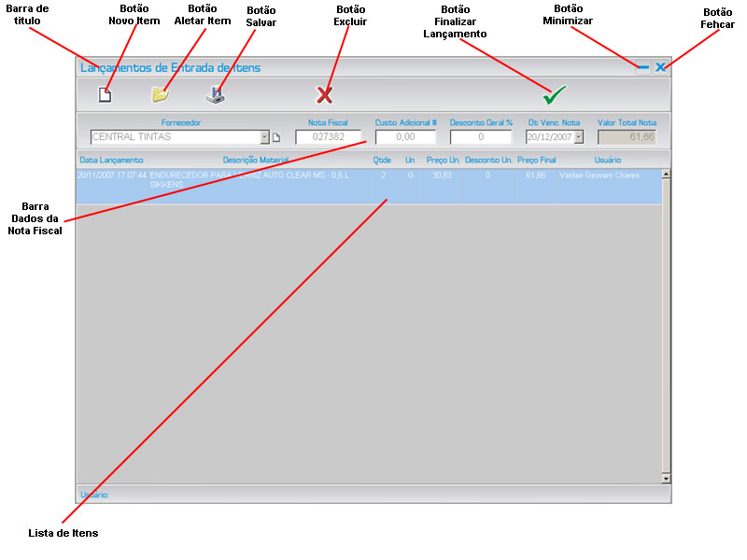Open the Dt Venc. Nota date dropdown

click(x=578, y=137)
